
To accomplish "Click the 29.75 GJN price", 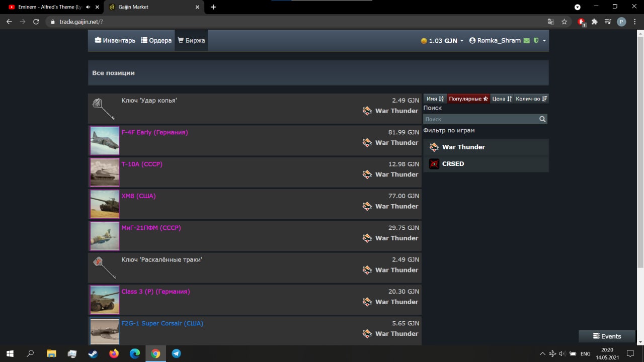I will [x=404, y=228].
